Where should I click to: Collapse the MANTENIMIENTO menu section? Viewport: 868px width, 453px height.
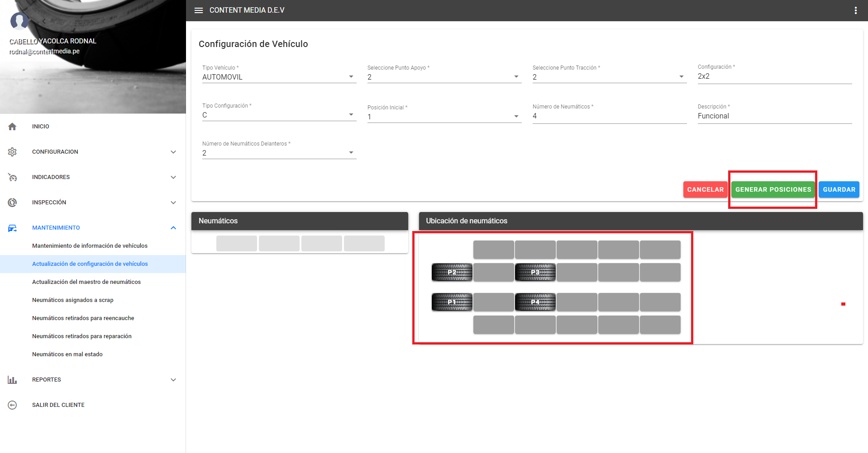click(x=173, y=228)
